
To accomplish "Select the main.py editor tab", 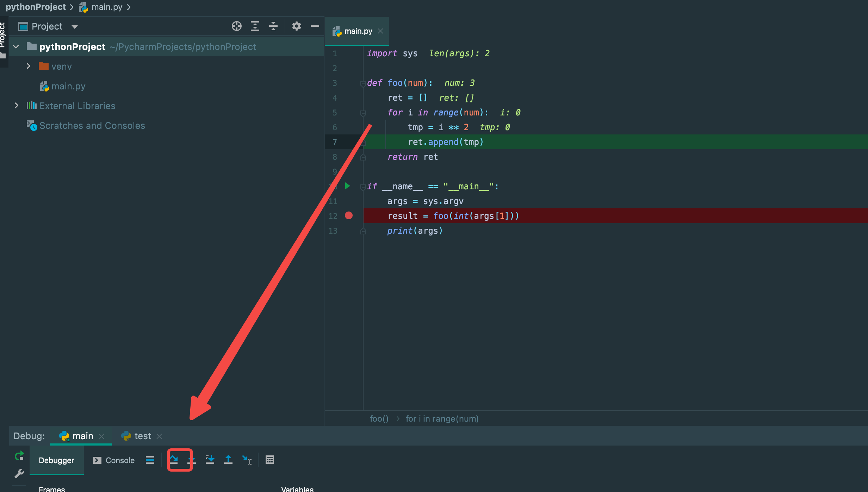I will 356,31.
